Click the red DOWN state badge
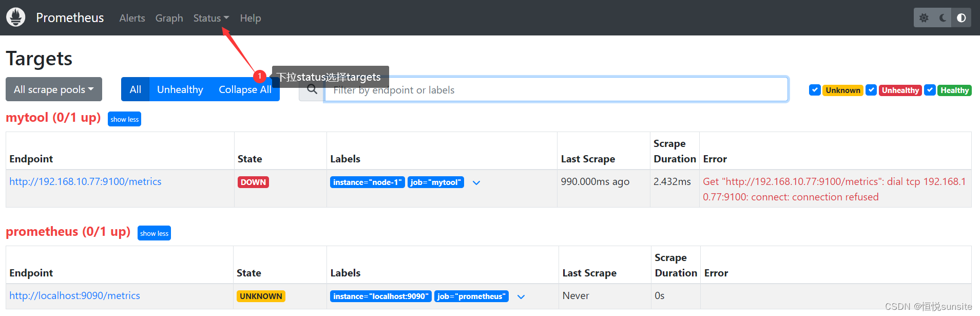 (253, 182)
